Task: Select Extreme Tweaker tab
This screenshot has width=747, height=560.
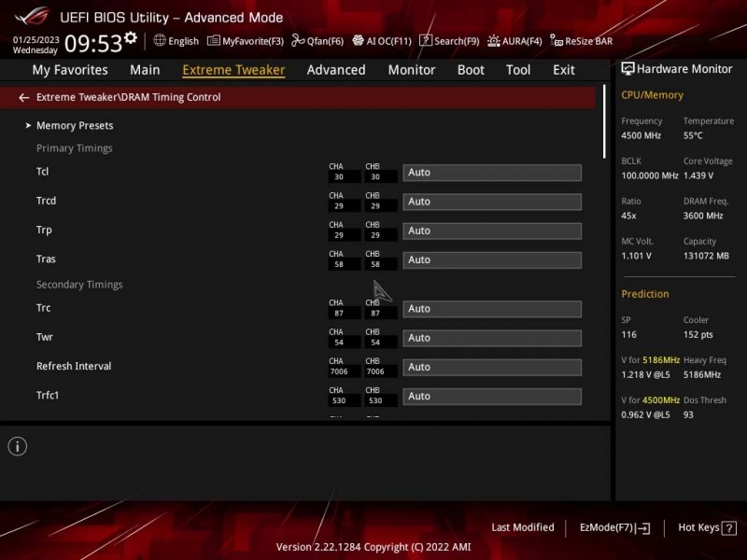Action: point(233,70)
